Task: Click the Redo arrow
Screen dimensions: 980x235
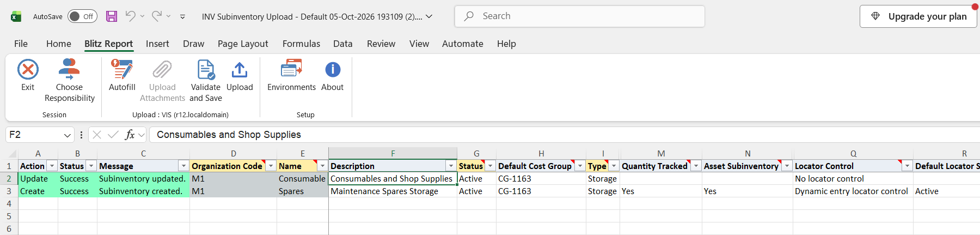Action: pyautogui.click(x=157, y=16)
